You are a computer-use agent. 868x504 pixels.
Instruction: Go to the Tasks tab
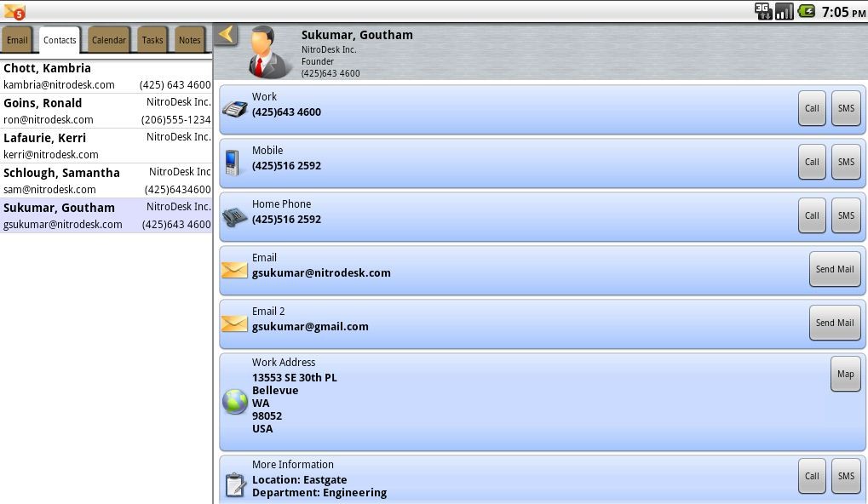click(x=152, y=40)
